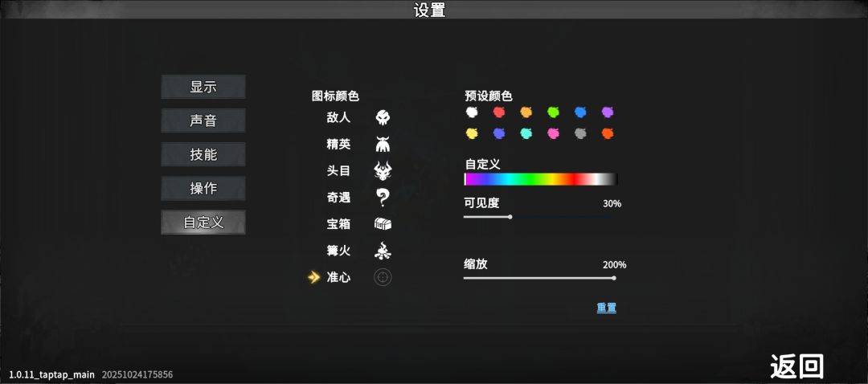Select the encounter question mark icon

click(x=383, y=197)
